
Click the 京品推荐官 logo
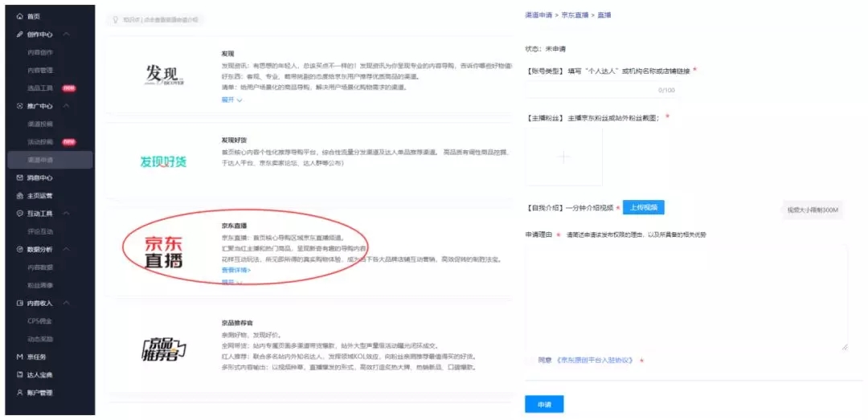[163, 349]
